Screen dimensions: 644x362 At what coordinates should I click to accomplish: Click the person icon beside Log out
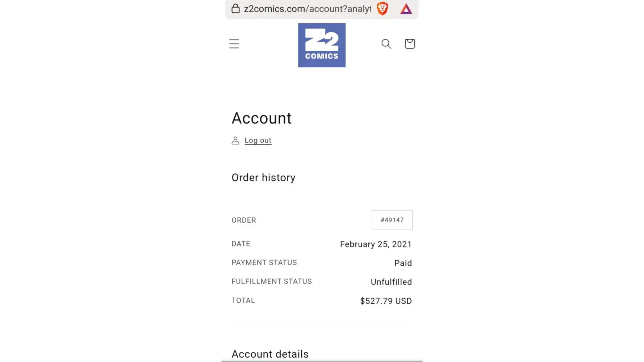click(x=235, y=140)
